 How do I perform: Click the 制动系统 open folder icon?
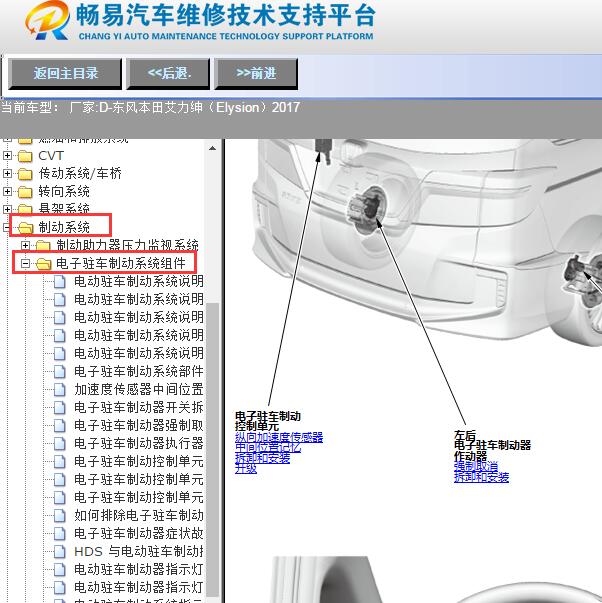[x=25, y=228]
